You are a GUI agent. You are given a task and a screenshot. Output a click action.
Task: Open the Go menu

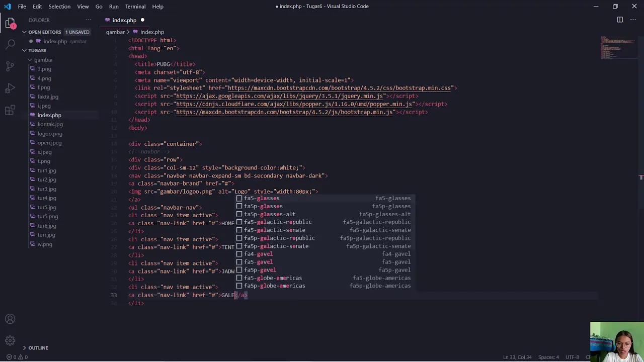[99, 7]
